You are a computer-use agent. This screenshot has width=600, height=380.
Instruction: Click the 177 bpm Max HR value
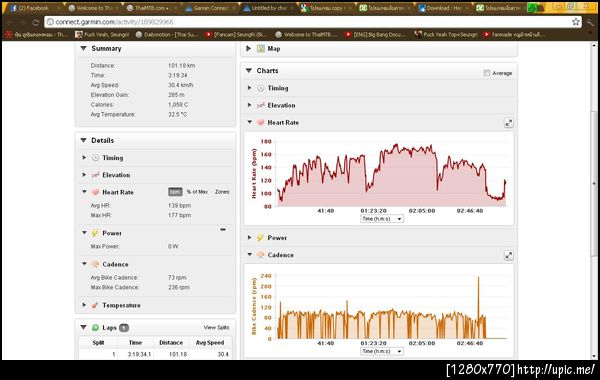179,215
